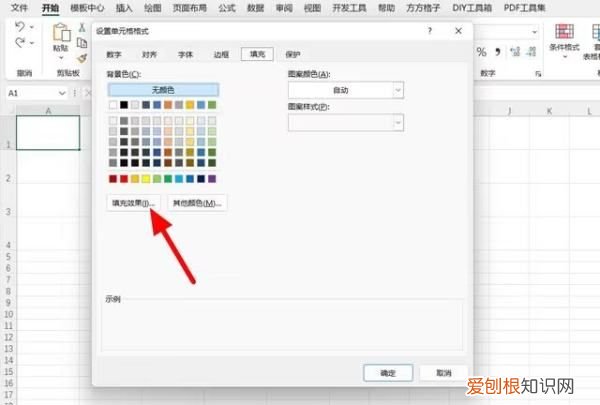Viewport: 600px width, 405px height.
Task: Switch to the 开始 ribbon tab
Action: click(51, 8)
